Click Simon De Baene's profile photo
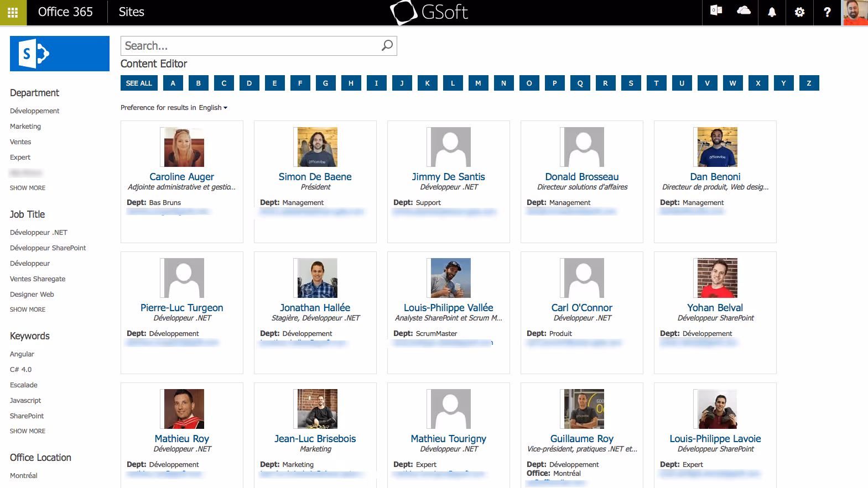 coord(318,147)
